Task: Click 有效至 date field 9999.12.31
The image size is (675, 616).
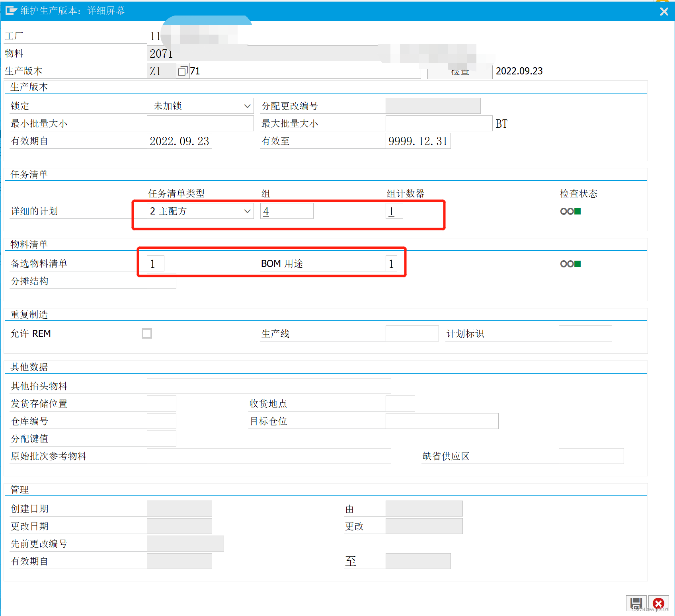Action: (418, 141)
